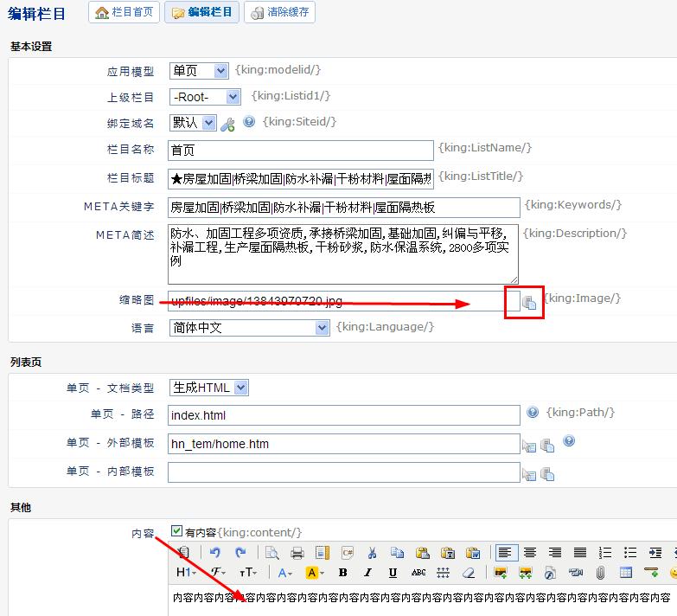Click the 清除缓存 button

click(x=279, y=12)
